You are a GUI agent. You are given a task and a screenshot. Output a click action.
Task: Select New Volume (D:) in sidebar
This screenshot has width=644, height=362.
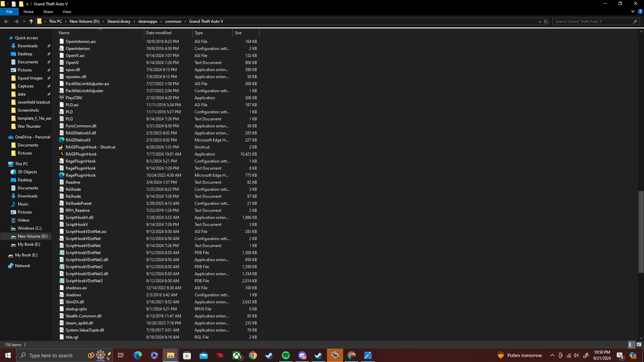(x=33, y=236)
